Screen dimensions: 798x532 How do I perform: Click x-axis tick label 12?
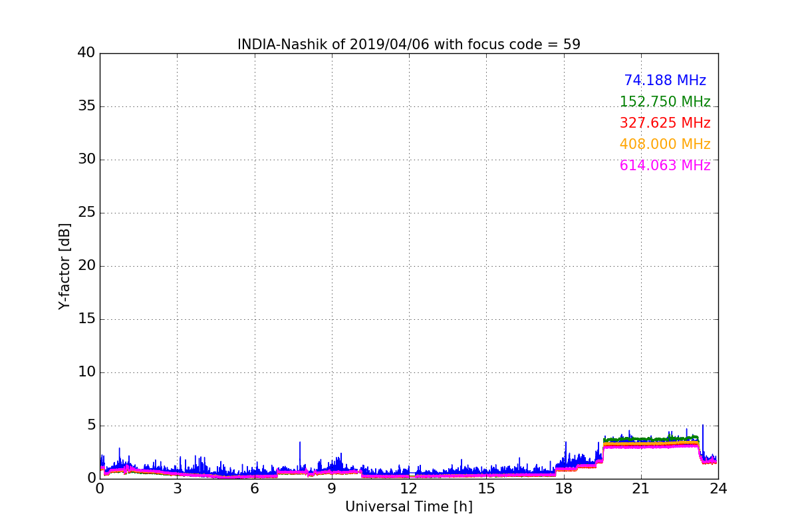pos(409,489)
